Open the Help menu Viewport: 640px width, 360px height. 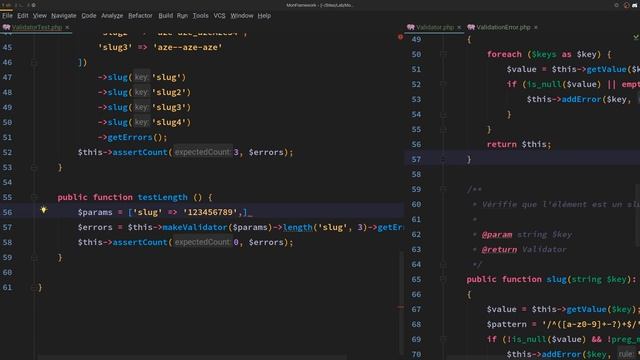point(264,16)
